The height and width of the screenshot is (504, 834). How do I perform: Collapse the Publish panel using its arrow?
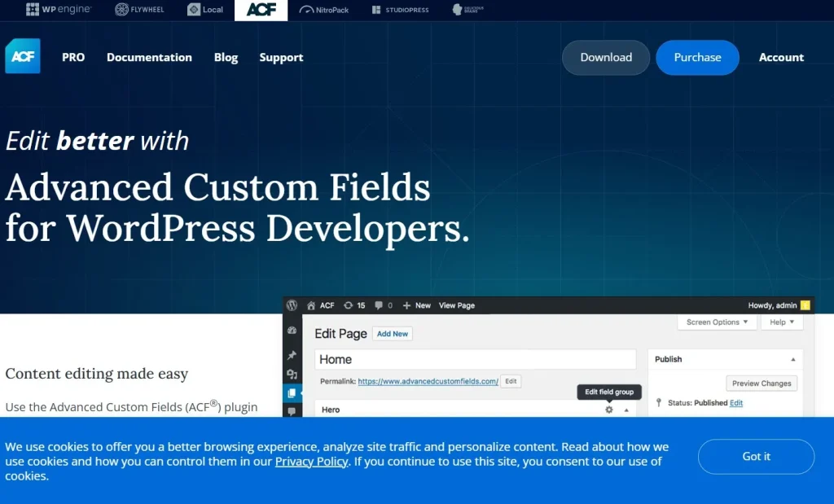tap(793, 359)
